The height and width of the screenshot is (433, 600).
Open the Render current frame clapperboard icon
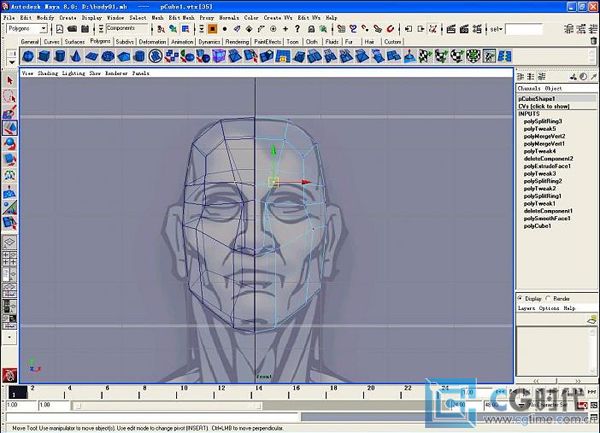pyautogui.click(x=451, y=29)
